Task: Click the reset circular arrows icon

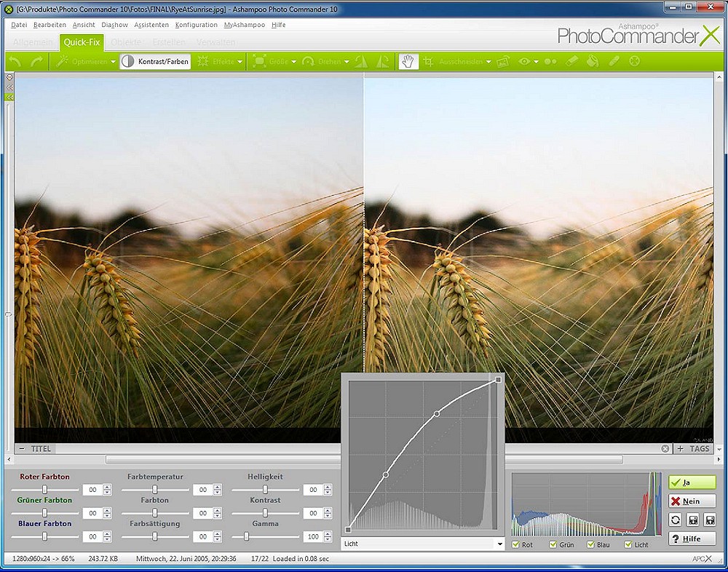Action: pos(675,520)
